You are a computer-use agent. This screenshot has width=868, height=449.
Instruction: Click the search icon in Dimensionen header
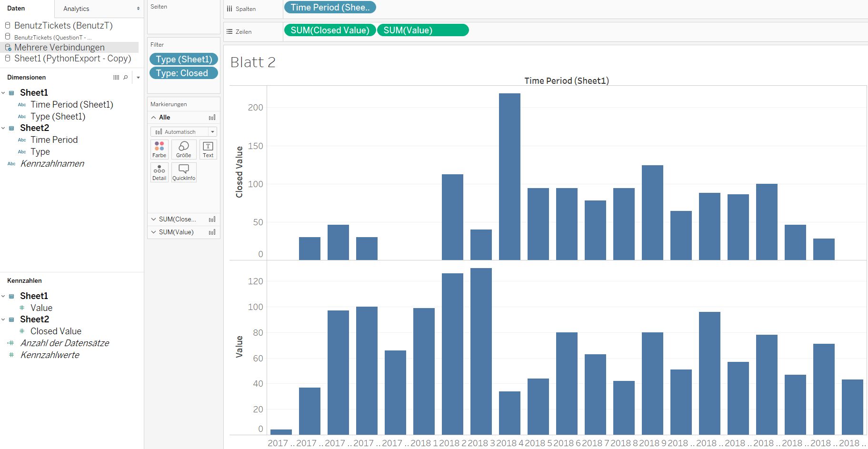tap(126, 77)
